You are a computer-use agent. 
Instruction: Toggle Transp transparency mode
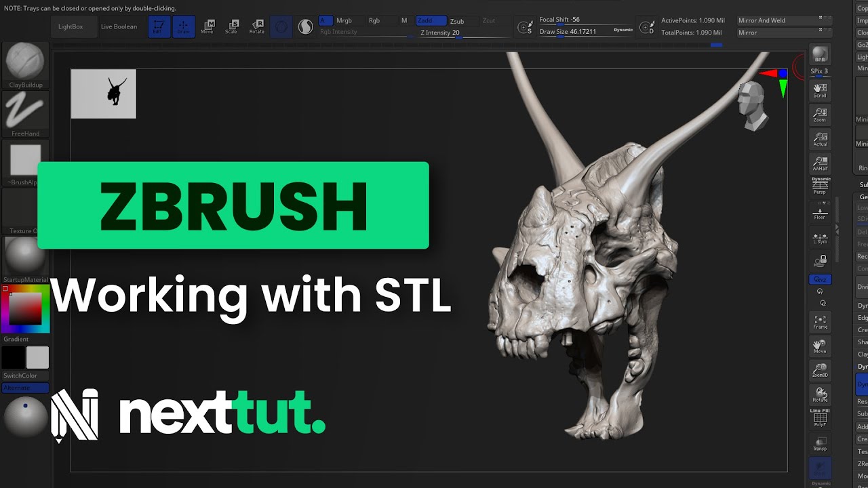pos(821,444)
